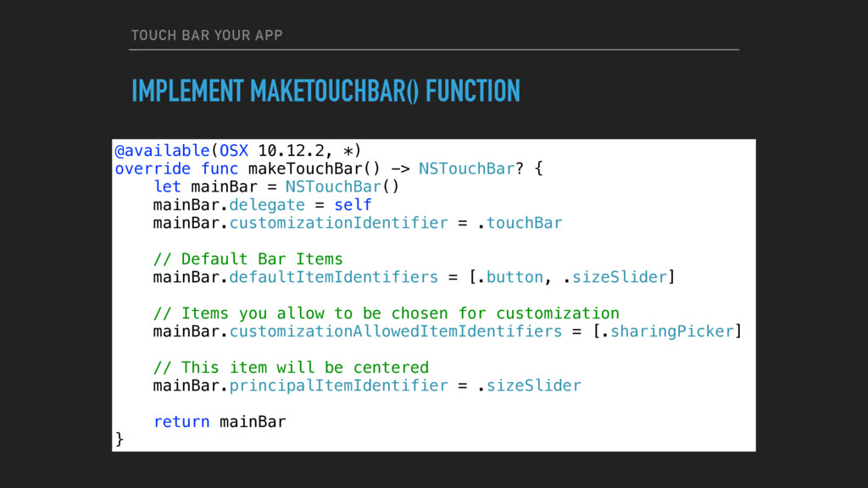868x488 pixels.
Task: Click the Default Bar Items comment
Action: 248,259
